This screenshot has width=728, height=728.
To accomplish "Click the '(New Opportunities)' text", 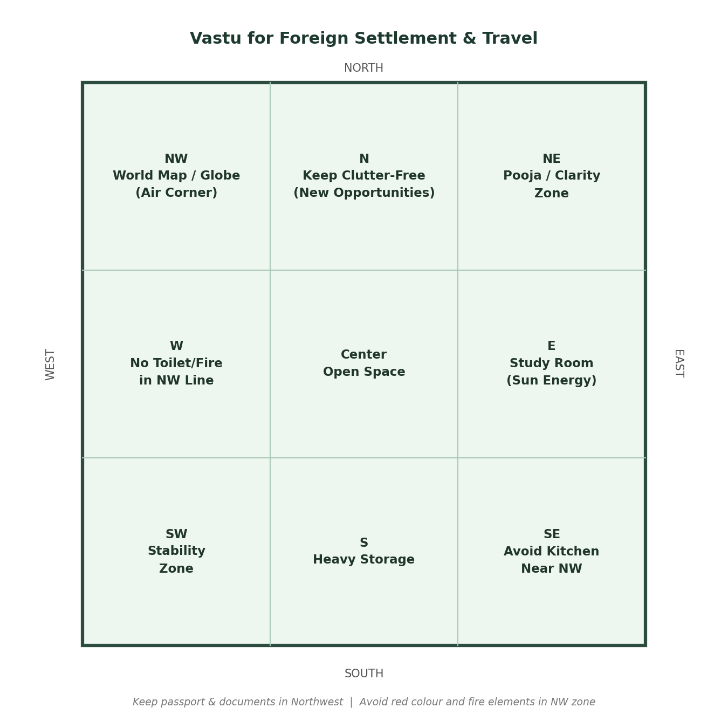I will pyautogui.click(x=364, y=193).
